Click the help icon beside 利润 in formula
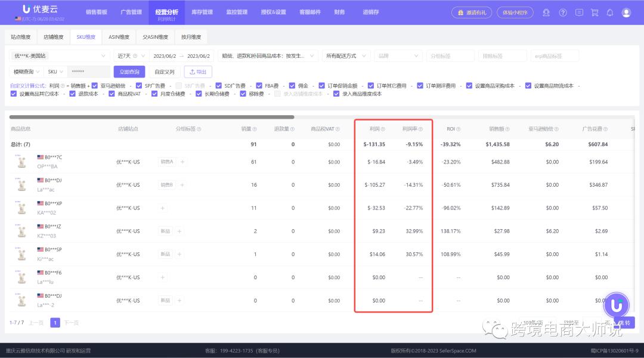 point(63,86)
